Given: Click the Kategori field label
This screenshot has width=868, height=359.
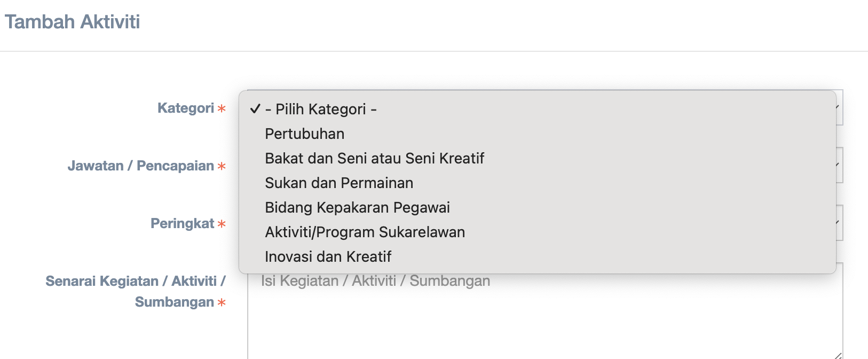Looking at the screenshot, I should [x=185, y=108].
